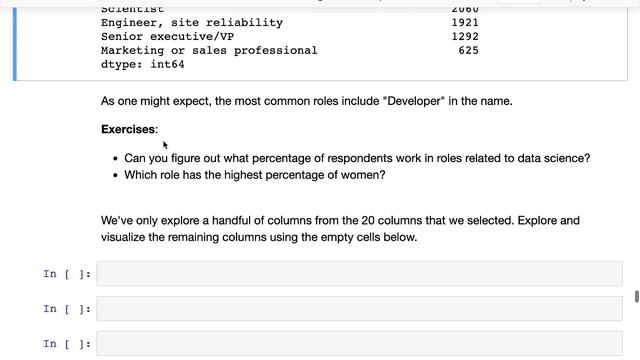The image size is (640, 360).
Task: Click the page scrollbar thumb
Action: tap(636, 297)
